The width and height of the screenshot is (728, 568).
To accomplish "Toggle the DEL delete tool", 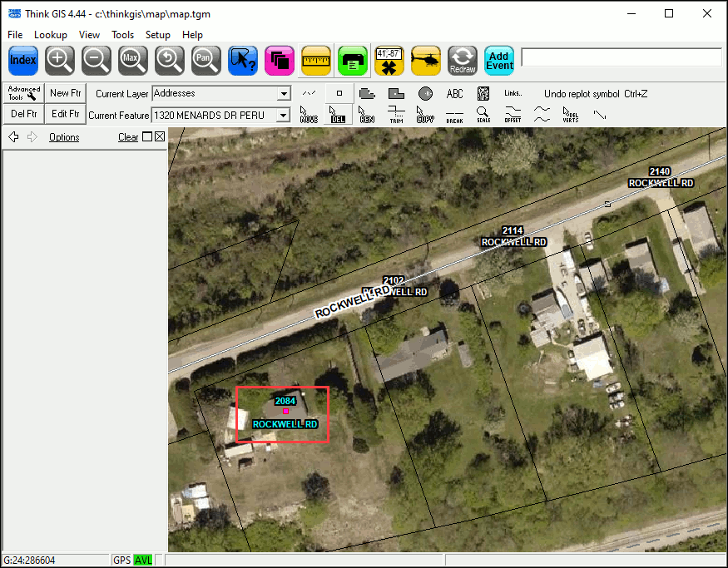I will 338,114.
